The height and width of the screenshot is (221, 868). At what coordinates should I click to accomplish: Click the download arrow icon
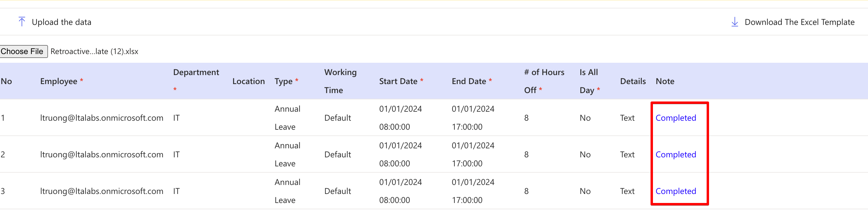[735, 22]
